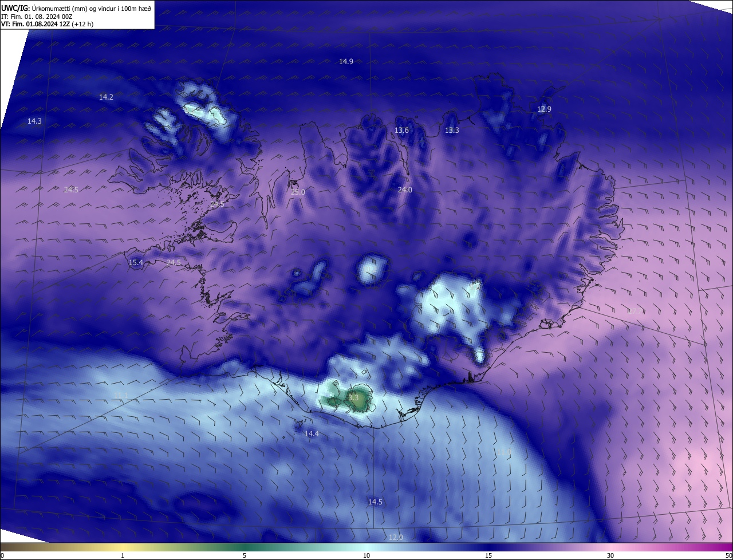Click the 10 tick on the legend
This screenshot has width=733, height=560.
coord(366,555)
